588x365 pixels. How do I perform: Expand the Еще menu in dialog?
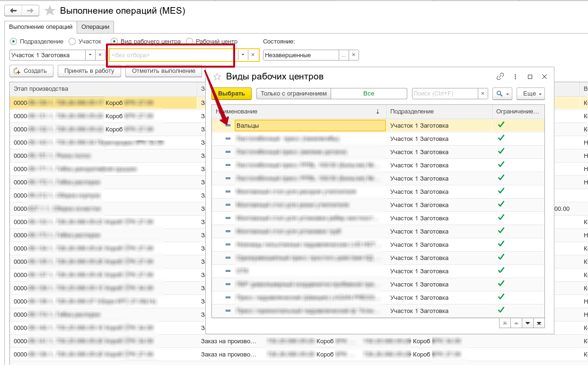click(x=530, y=94)
